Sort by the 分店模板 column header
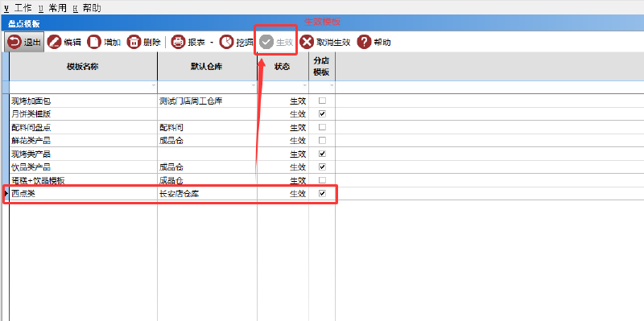The width and height of the screenshot is (644, 321). tap(323, 67)
